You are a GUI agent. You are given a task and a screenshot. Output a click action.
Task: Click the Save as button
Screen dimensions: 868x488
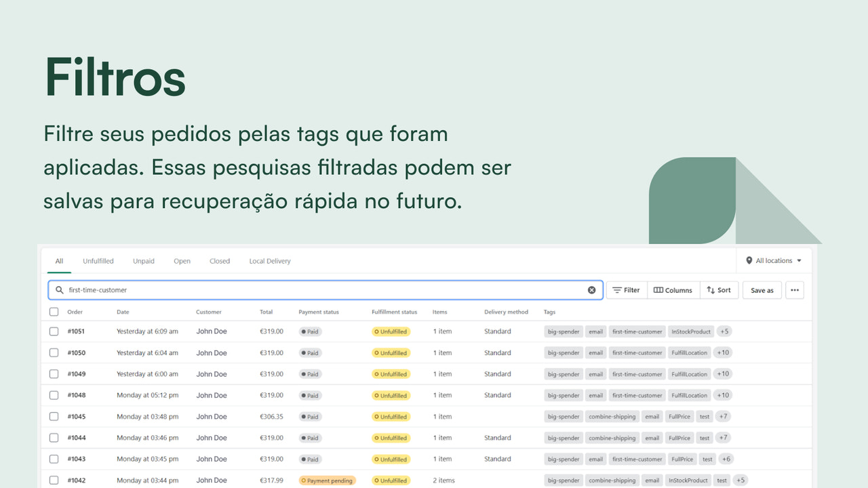click(x=762, y=290)
